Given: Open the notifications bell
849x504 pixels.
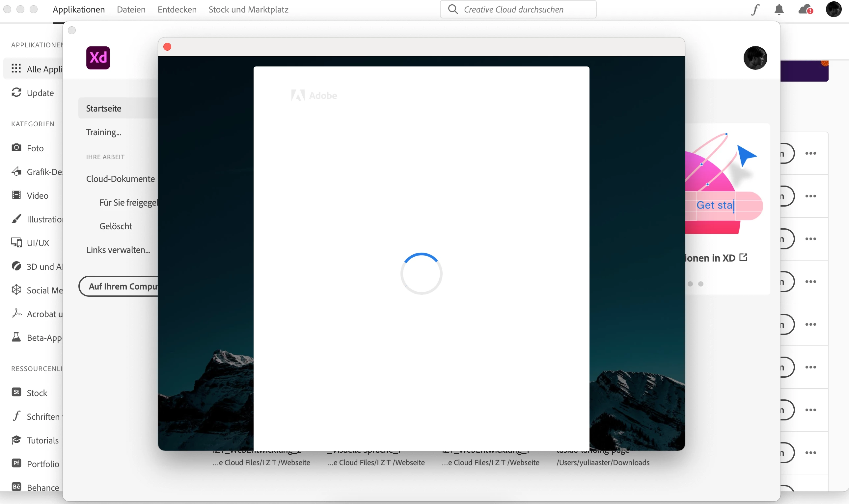Looking at the screenshot, I should 779,10.
